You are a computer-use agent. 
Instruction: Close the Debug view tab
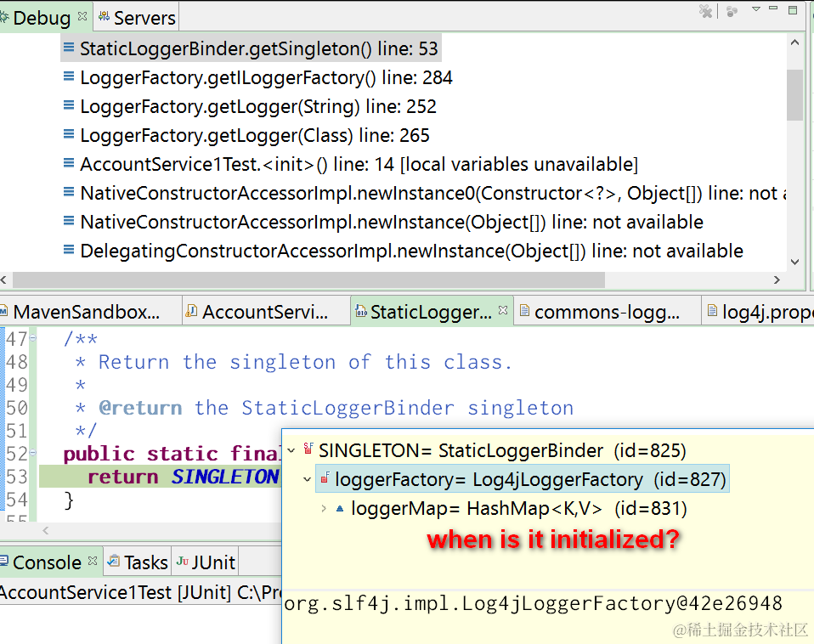pos(82,17)
